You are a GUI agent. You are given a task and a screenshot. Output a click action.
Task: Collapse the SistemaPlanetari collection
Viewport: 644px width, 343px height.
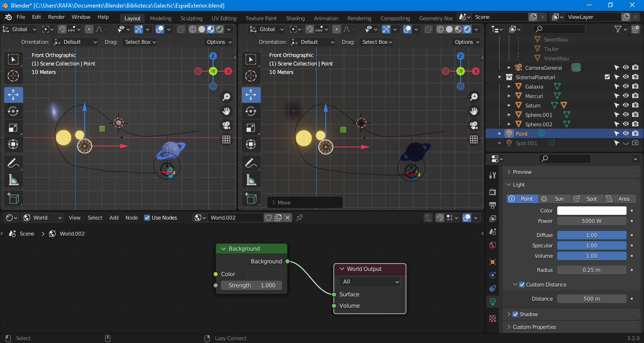[500, 77]
